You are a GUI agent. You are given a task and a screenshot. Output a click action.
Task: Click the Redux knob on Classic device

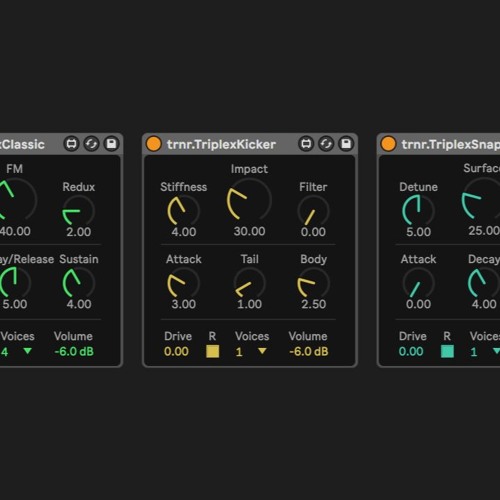[x=79, y=211]
